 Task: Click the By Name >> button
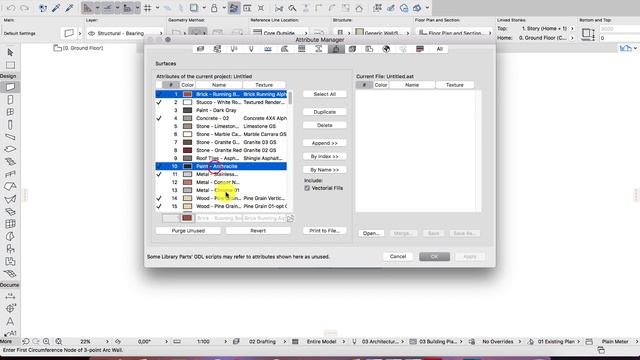(x=325, y=170)
